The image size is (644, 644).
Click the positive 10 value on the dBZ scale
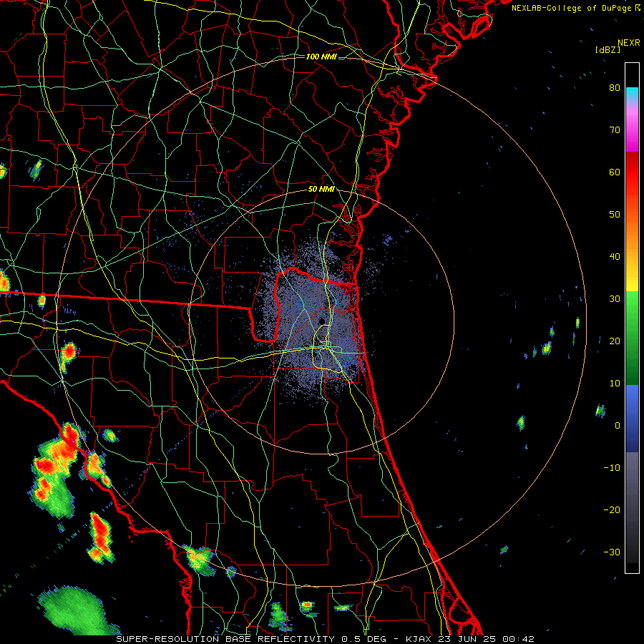click(615, 384)
